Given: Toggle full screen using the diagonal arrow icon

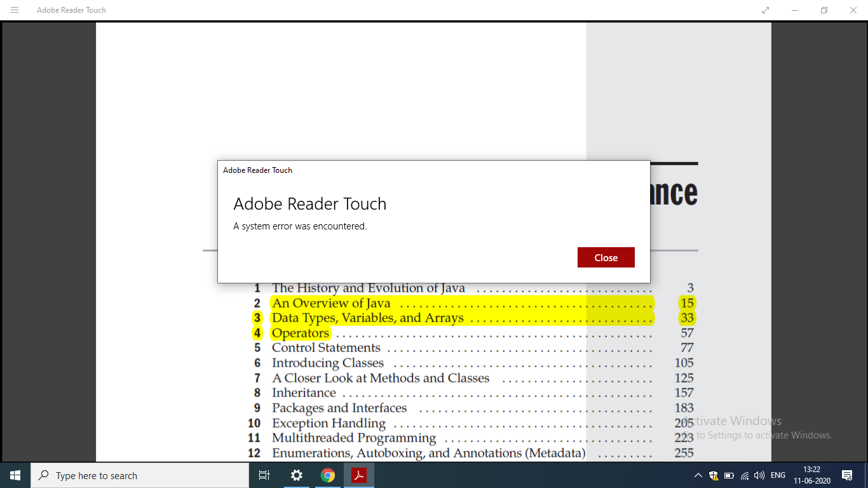Looking at the screenshot, I should point(765,10).
